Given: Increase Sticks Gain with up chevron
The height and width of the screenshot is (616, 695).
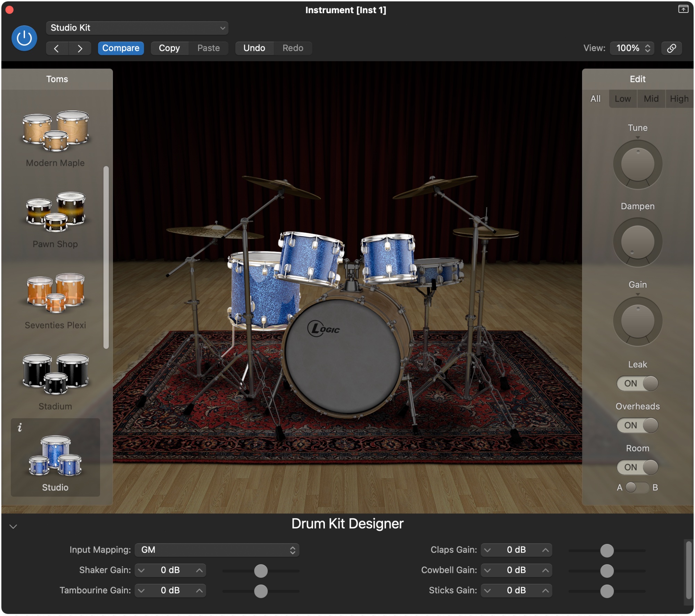Looking at the screenshot, I should pyautogui.click(x=545, y=591).
